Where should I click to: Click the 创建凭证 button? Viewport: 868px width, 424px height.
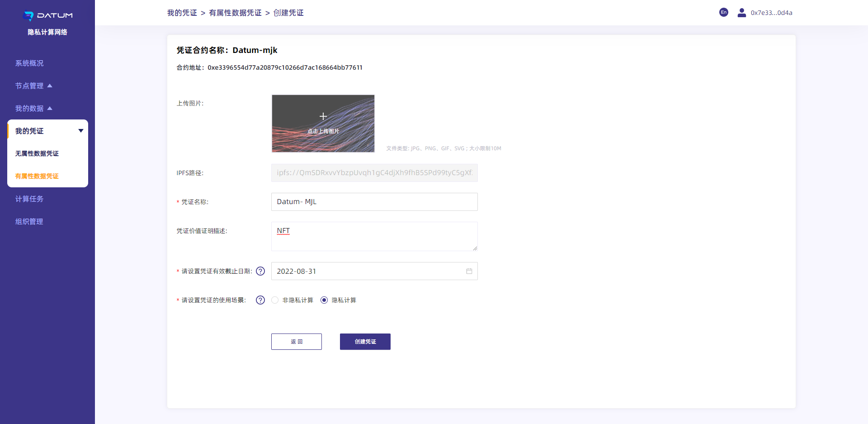(x=365, y=342)
